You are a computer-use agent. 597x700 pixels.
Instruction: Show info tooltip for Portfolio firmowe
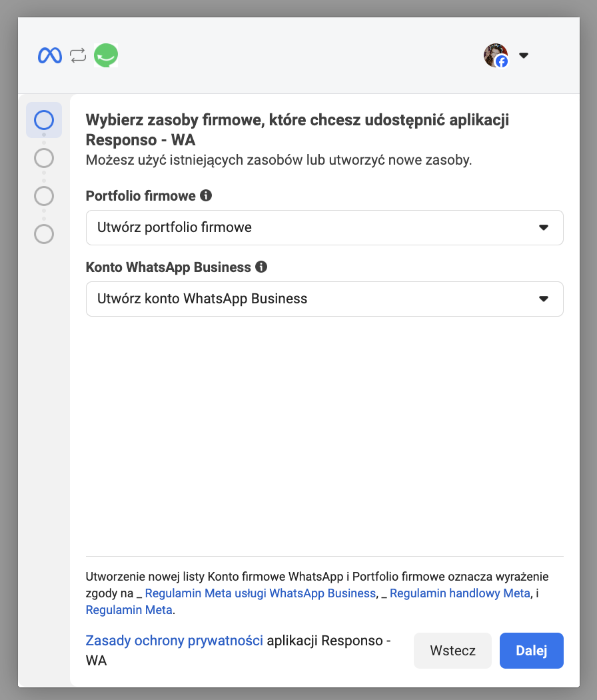pos(206,195)
